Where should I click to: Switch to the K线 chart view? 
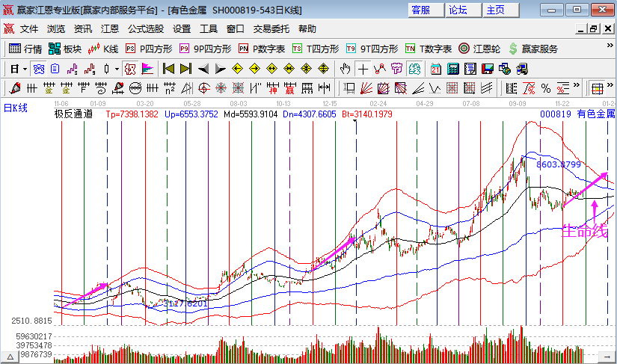[103, 49]
